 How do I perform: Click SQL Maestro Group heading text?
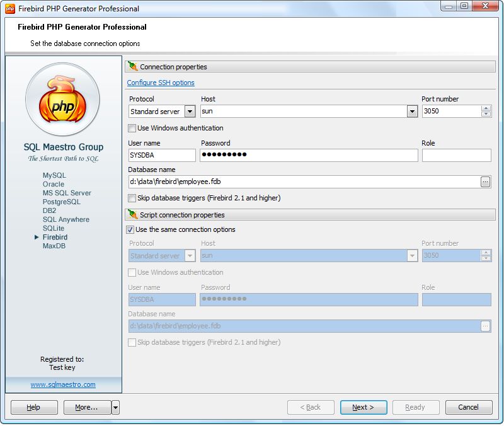(64, 147)
